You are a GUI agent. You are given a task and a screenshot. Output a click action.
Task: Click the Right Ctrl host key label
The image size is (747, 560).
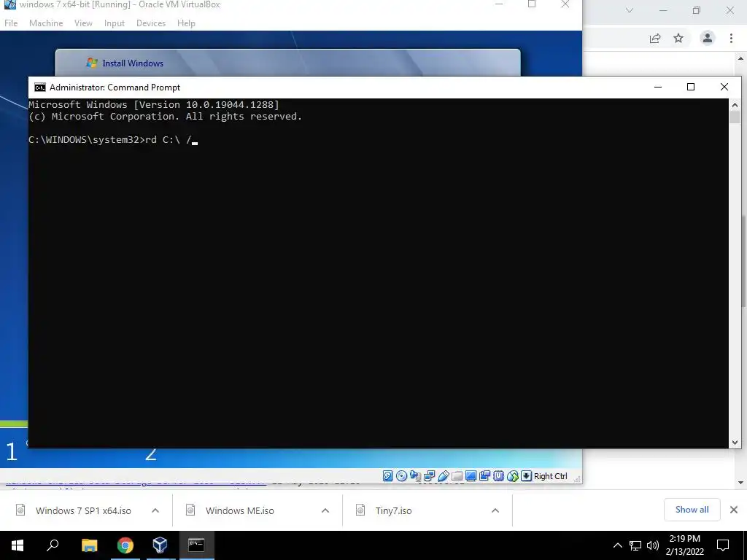550,475
